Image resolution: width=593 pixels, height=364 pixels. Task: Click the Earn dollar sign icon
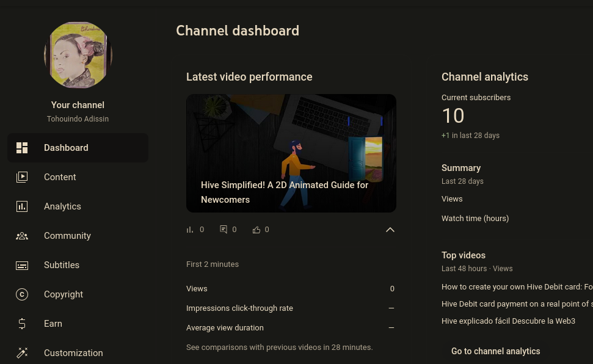22,324
